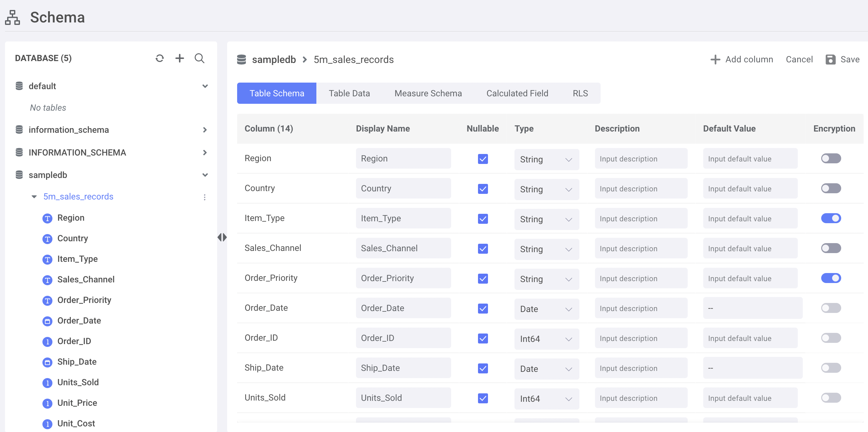
Task: Uncheck the Nullable checkbox for Country
Action: click(483, 189)
